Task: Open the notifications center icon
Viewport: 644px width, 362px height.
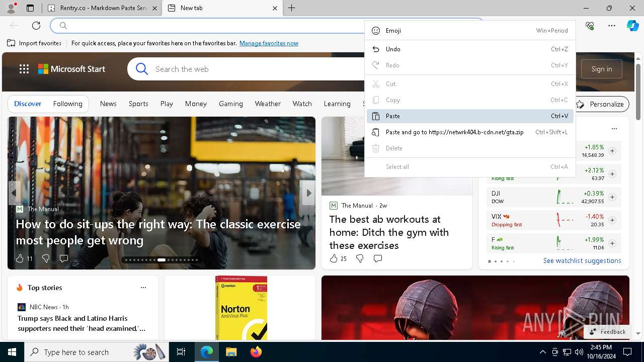Action: [627, 352]
